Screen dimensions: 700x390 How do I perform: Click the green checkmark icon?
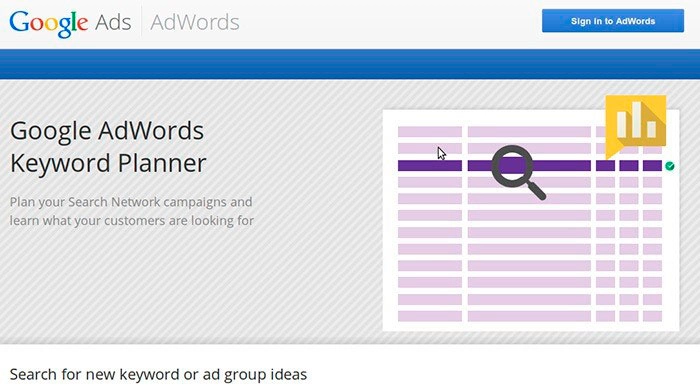click(x=670, y=166)
